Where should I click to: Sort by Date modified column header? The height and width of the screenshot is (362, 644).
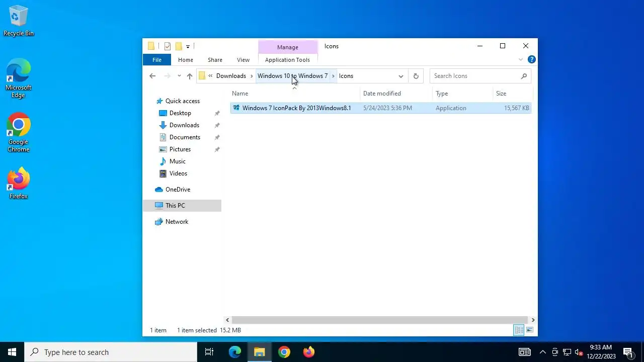point(396,94)
